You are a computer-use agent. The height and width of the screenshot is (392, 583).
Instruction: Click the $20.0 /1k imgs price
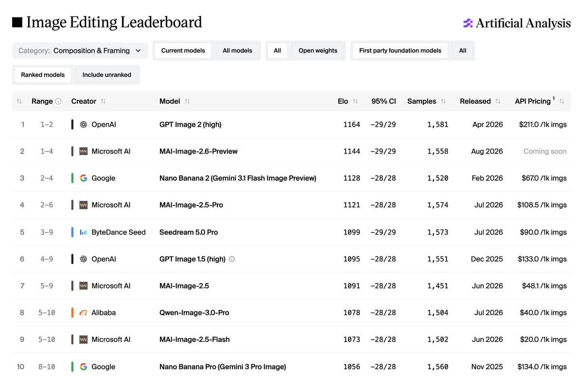pos(543,340)
